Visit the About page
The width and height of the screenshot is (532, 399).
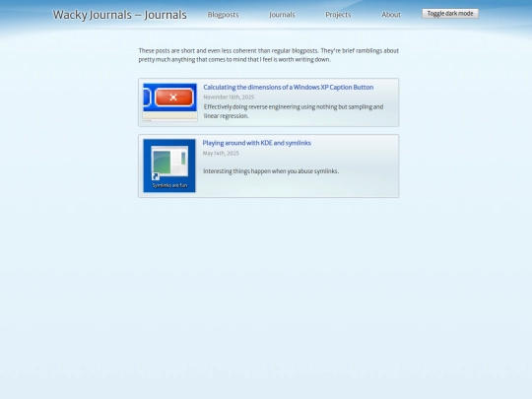391,15
